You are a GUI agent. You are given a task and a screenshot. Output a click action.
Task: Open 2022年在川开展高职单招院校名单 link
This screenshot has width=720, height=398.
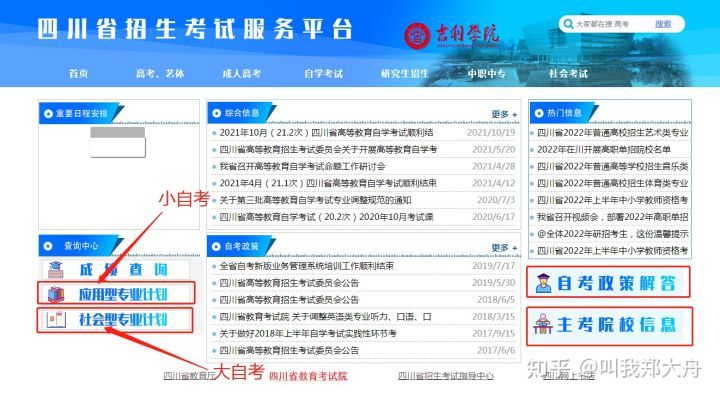click(x=604, y=150)
